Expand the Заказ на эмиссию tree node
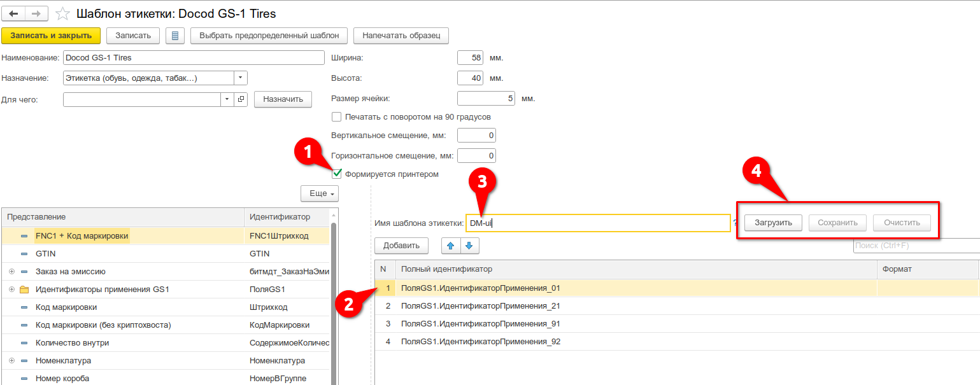The height and width of the screenshot is (385, 980). point(11,272)
